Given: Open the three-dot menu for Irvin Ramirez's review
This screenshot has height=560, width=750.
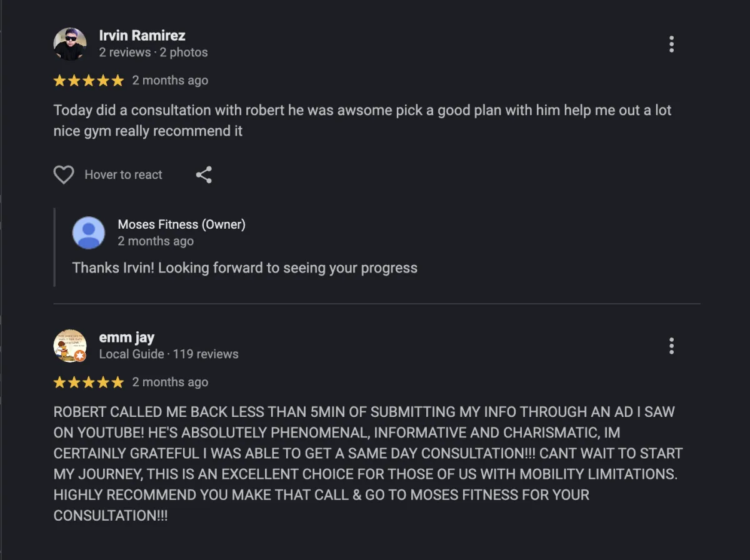Looking at the screenshot, I should (x=671, y=44).
